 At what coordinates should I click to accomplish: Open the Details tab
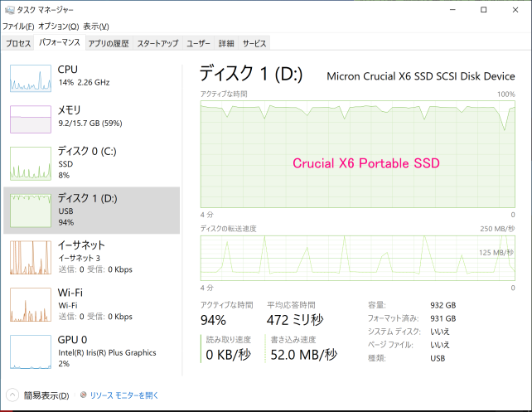(226, 42)
